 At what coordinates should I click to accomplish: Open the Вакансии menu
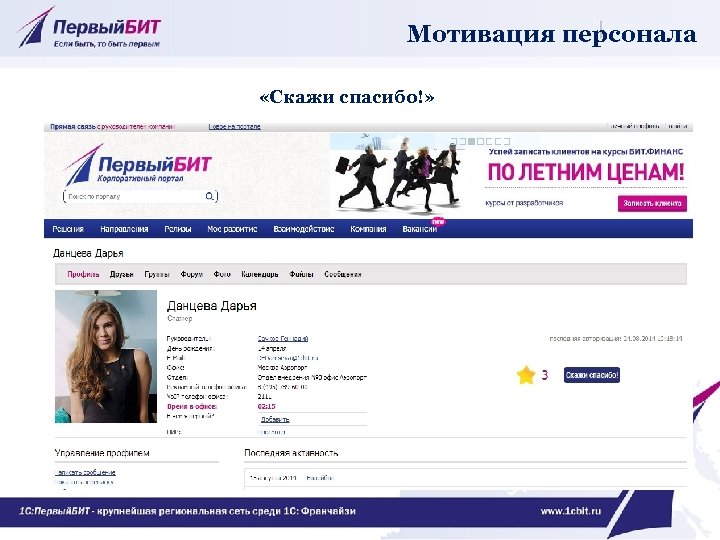[x=419, y=229]
